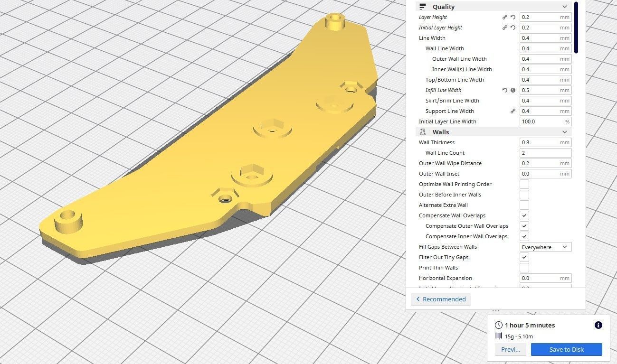
Task: Edit the Layer Height value field
Action: (545, 17)
